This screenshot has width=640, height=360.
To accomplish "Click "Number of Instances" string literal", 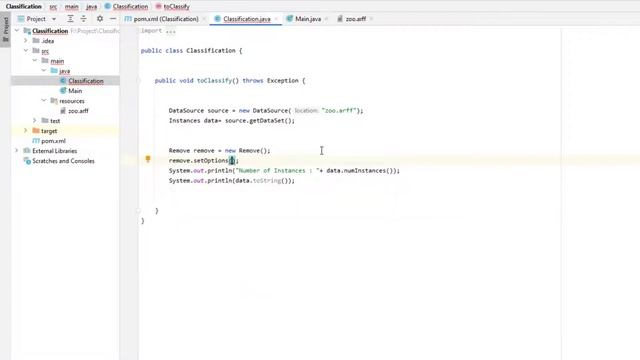I will pos(276,171).
